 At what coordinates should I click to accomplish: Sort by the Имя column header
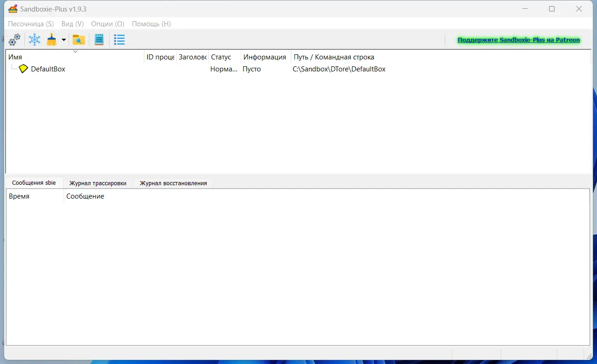point(75,57)
